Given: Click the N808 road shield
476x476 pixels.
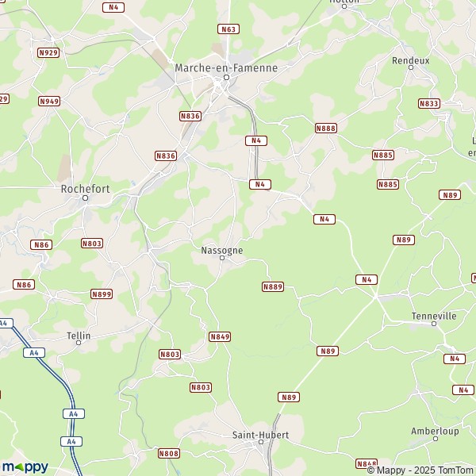Looking at the screenshot, I should 169,454.
